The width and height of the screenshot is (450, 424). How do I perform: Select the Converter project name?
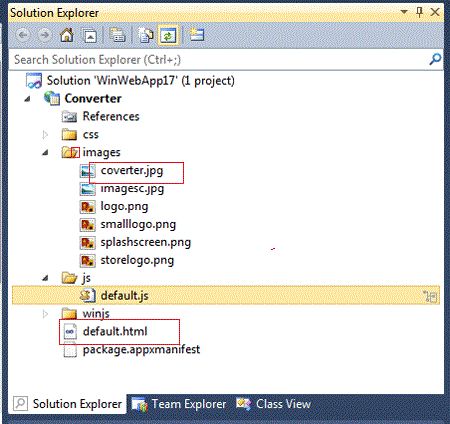(x=93, y=99)
